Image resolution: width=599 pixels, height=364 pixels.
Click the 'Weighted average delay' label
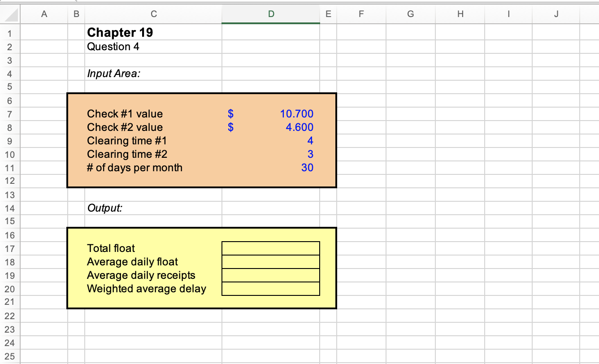click(x=147, y=289)
